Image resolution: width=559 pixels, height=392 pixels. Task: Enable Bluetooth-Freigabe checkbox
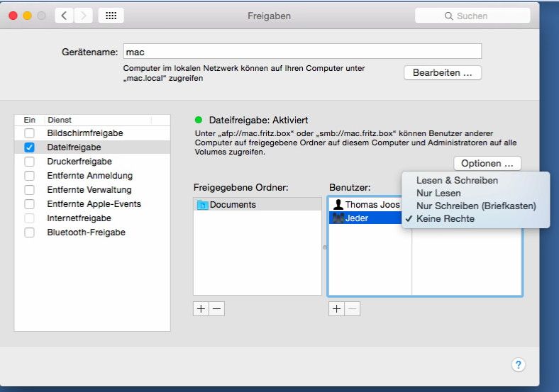point(29,233)
